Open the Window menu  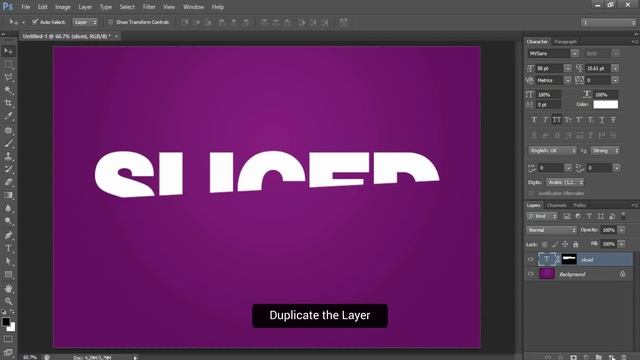point(193,7)
